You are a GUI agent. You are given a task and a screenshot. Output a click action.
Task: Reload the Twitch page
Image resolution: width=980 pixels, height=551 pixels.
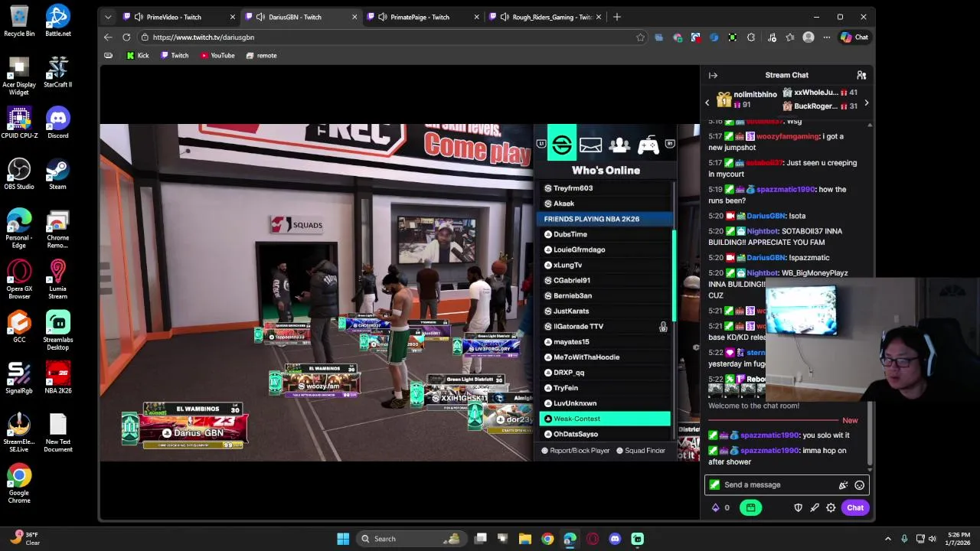click(x=126, y=37)
